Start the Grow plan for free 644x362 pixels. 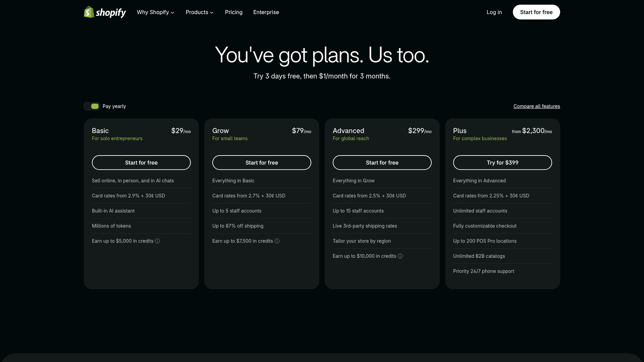[262, 162]
